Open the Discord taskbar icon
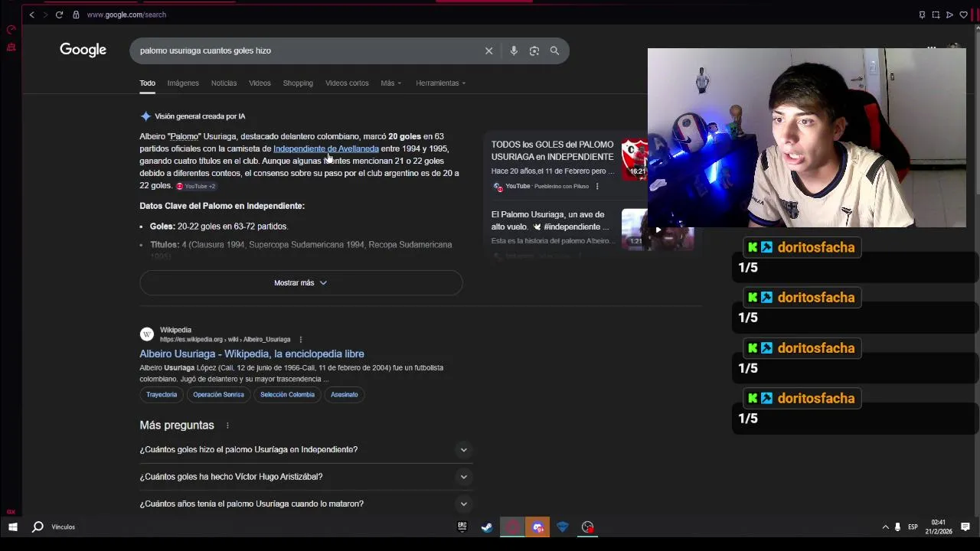This screenshot has height=551, width=980. 537,527
